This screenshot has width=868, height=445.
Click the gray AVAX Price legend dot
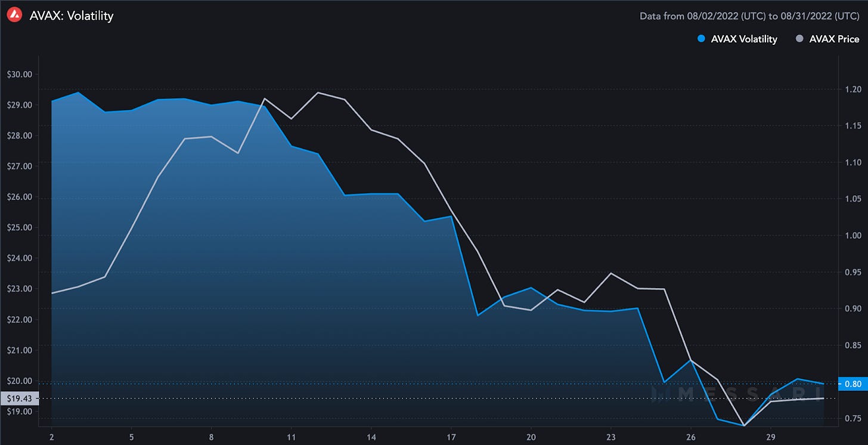click(800, 39)
